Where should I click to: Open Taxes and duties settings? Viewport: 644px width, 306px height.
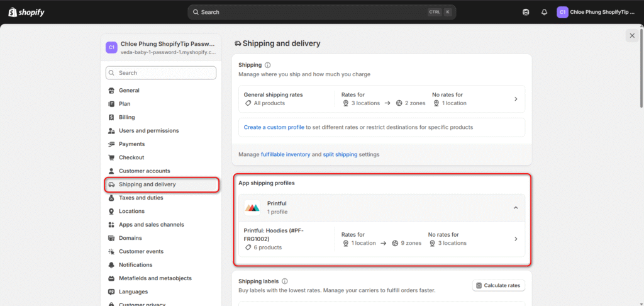pos(141,198)
